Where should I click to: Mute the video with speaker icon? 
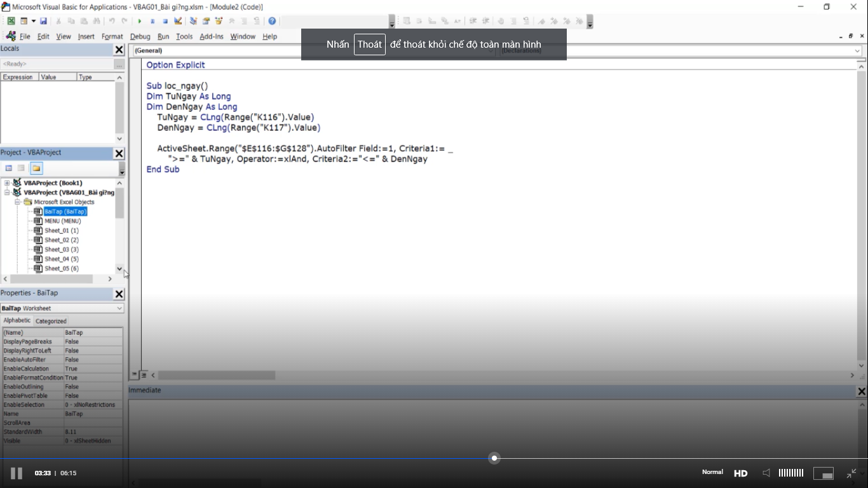tap(766, 473)
